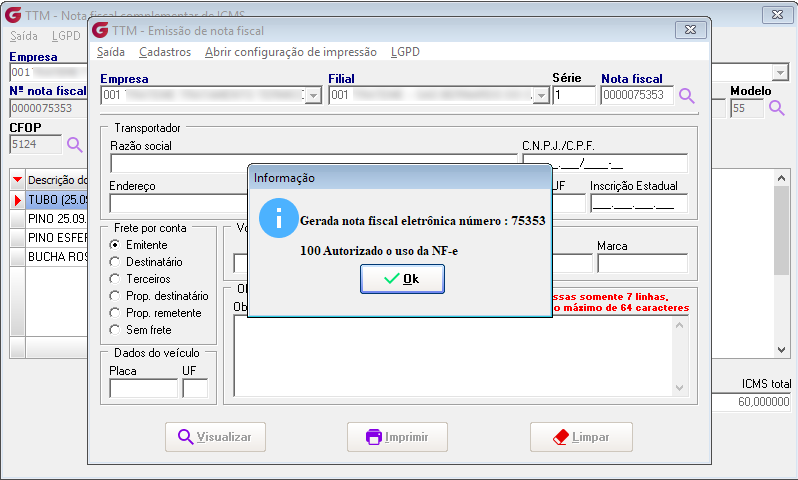
Task: Click the magnifier beside the CFOP field
Action: pos(74,145)
